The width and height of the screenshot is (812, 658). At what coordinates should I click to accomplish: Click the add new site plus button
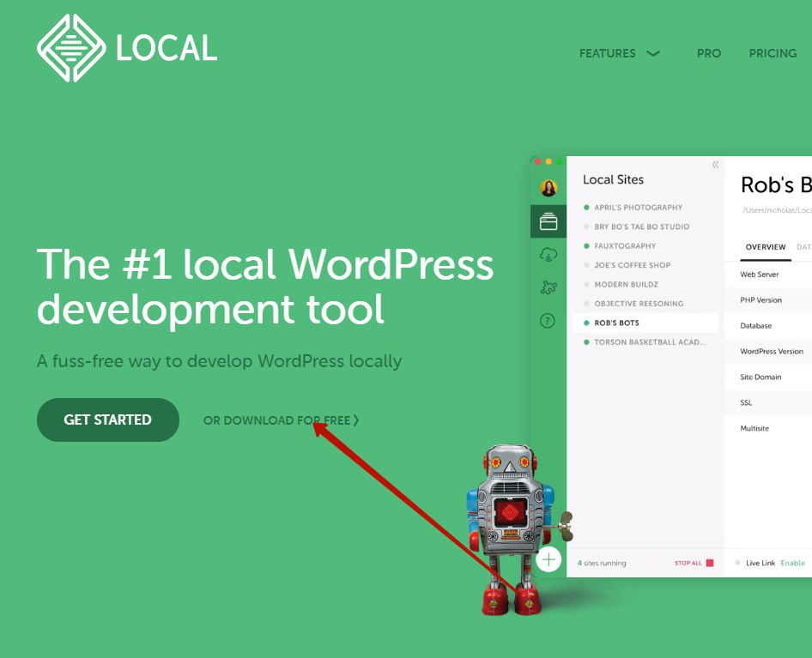548,559
